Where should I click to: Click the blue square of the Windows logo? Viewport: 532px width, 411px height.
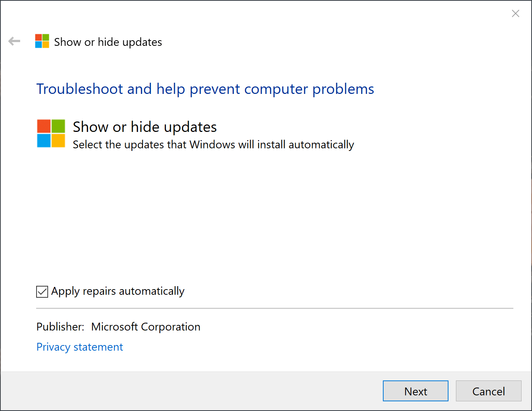point(44,141)
